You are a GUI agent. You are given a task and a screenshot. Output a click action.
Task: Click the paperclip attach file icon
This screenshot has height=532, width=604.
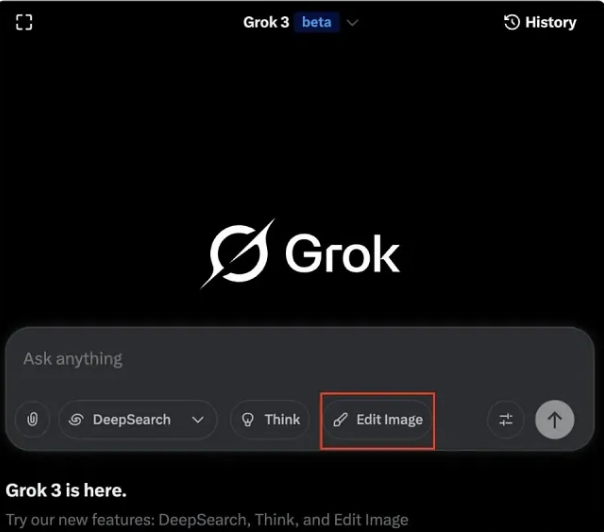click(33, 419)
